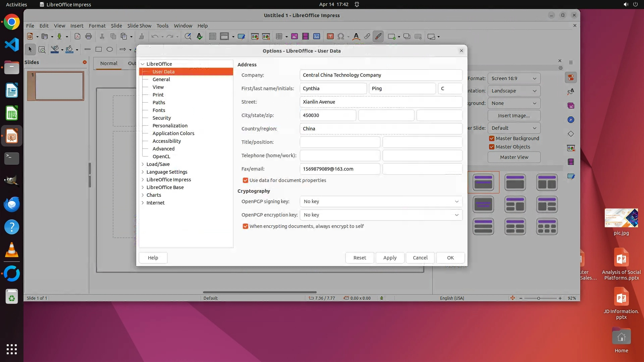Expand the Language Settings tree node
Screen dimensions: 644x362
tap(143, 172)
